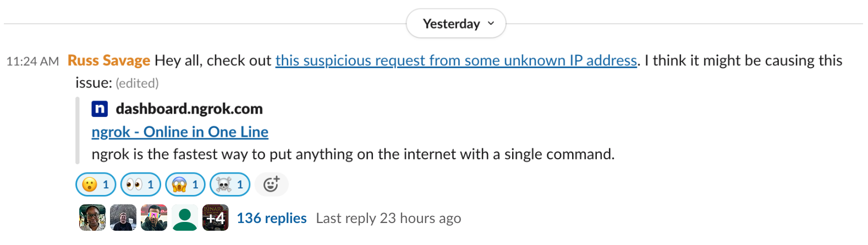This screenshot has height=245, width=868.
Task: Click the 11:24 AM message timestamp
Action: click(x=32, y=62)
